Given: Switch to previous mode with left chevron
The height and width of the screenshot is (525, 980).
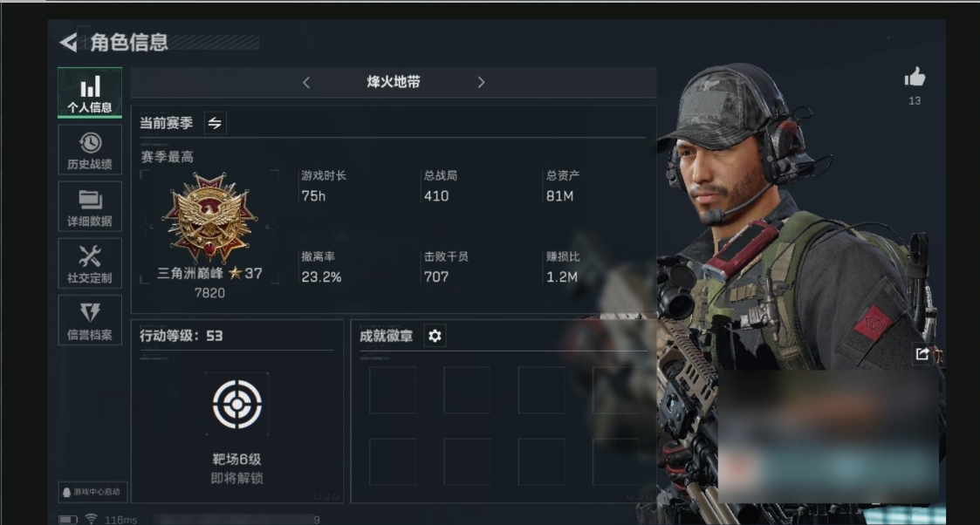Looking at the screenshot, I should [306, 82].
